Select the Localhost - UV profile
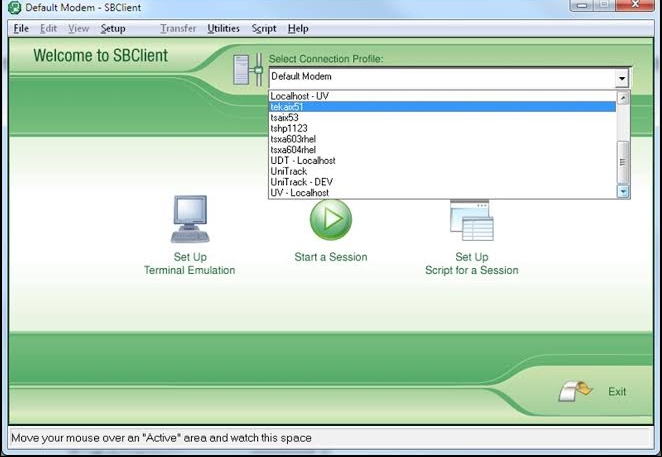The width and height of the screenshot is (662, 457). click(442, 96)
